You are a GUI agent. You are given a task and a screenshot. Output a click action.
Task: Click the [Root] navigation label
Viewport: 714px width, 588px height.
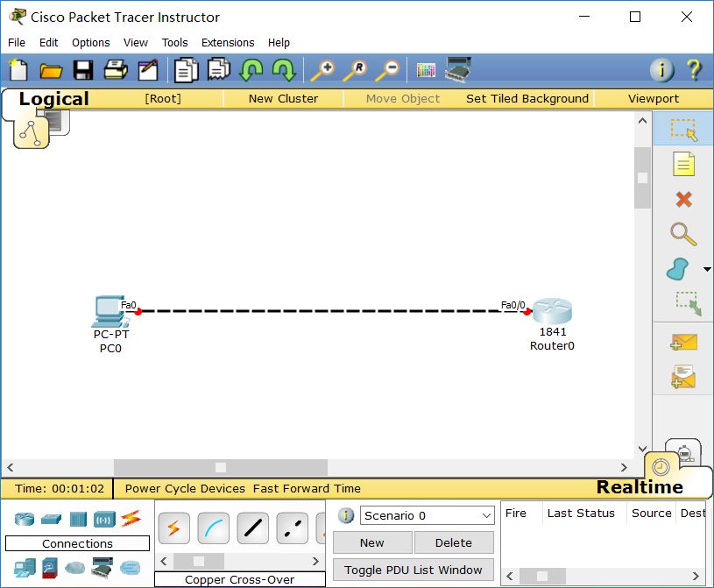[x=163, y=99]
